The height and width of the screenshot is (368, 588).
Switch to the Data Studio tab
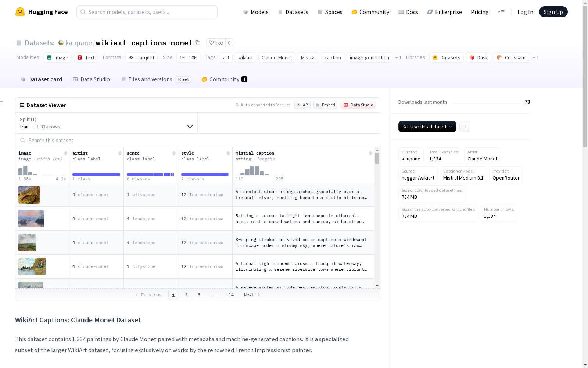(x=92, y=79)
